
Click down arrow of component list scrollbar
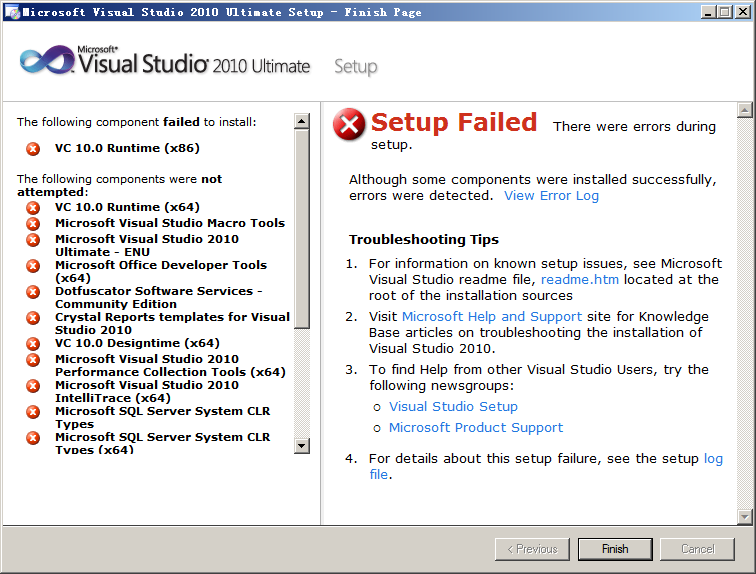[302, 445]
